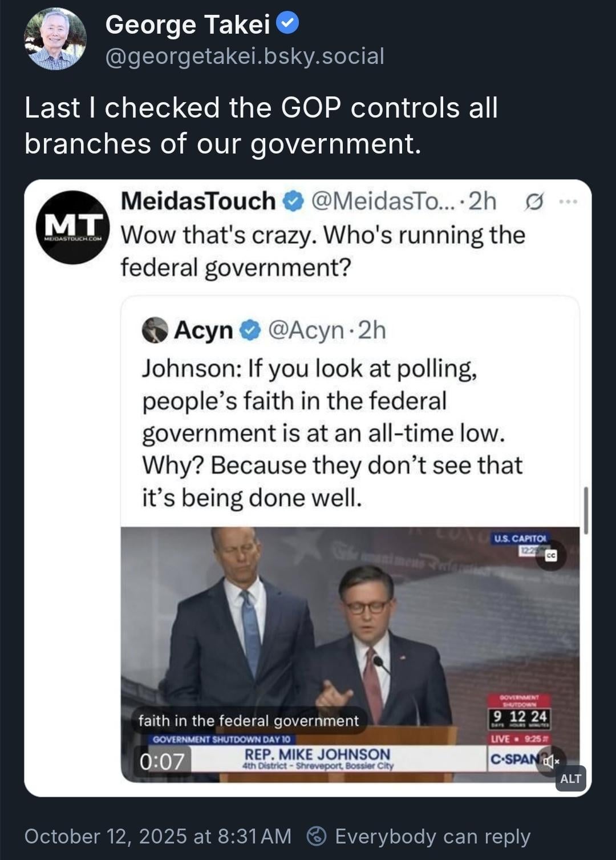Open the @georgetakei.bsky.social handle link

point(245,56)
